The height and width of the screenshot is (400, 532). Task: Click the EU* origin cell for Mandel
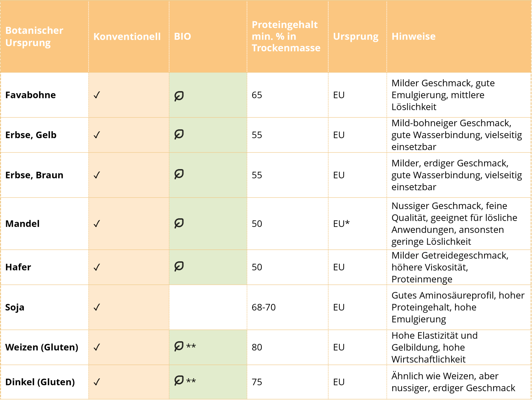(341, 223)
